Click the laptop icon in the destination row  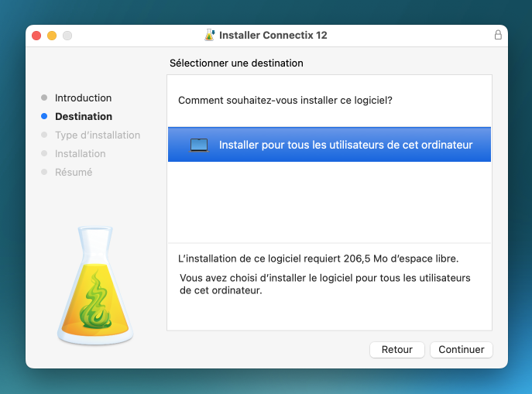coord(199,145)
